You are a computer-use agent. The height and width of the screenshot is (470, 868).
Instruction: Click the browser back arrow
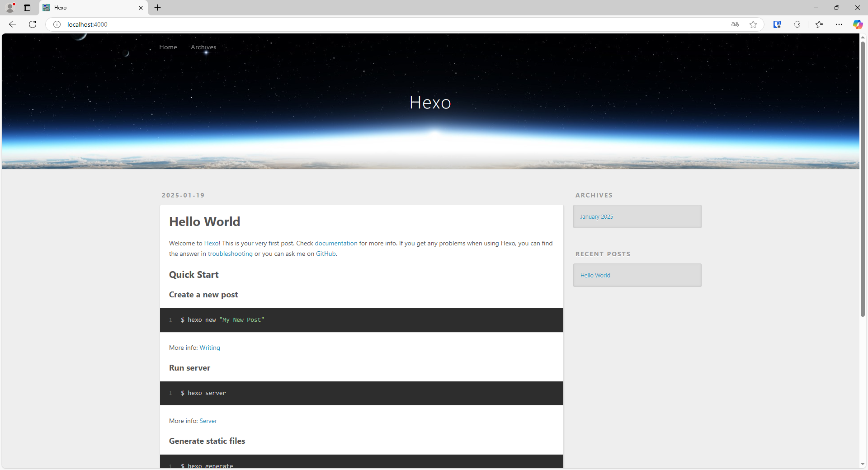13,24
